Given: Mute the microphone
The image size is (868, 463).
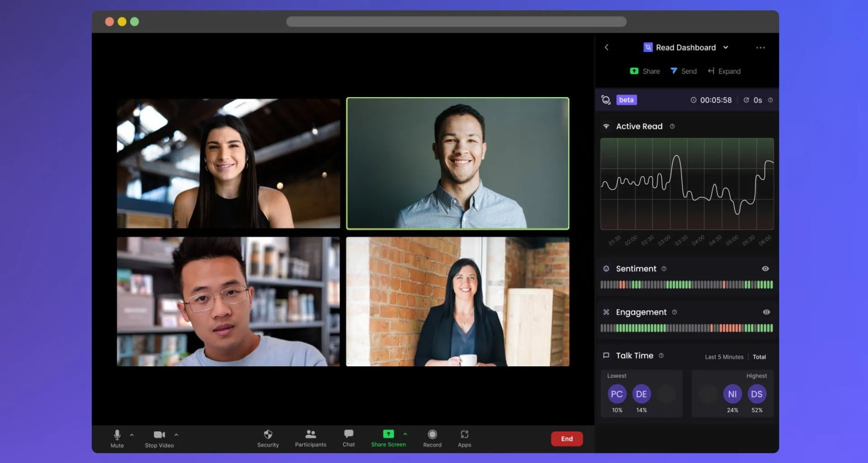Looking at the screenshot, I should [x=117, y=435].
